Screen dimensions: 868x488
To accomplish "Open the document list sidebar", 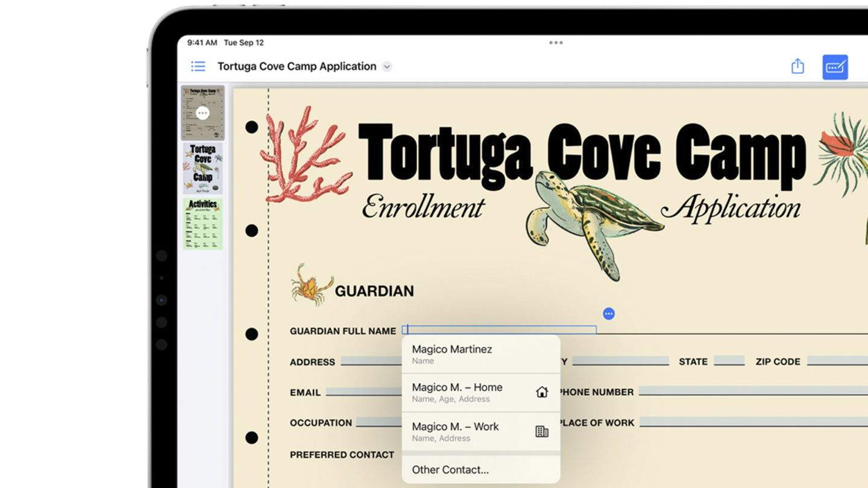I will point(198,66).
